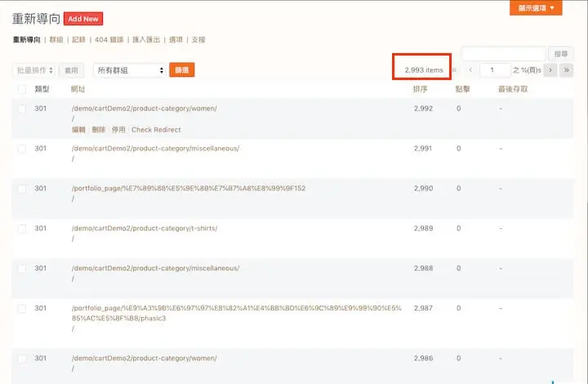The height and width of the screenshot is (384, 588).
Task: Select the 重新導向 tab
Action: pos(27,40)
